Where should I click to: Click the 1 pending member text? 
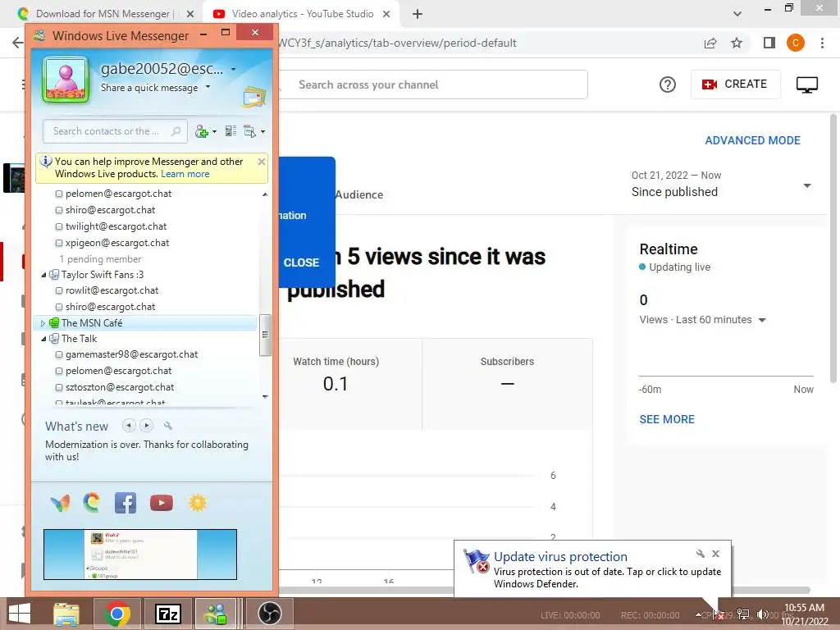click(100, 259)
